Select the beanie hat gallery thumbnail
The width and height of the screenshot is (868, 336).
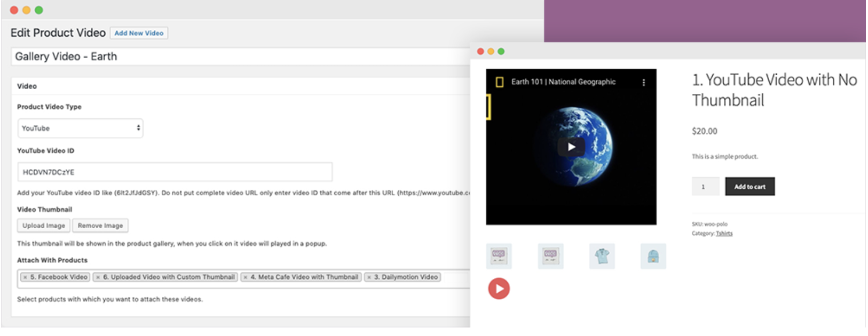coord(653,257)
